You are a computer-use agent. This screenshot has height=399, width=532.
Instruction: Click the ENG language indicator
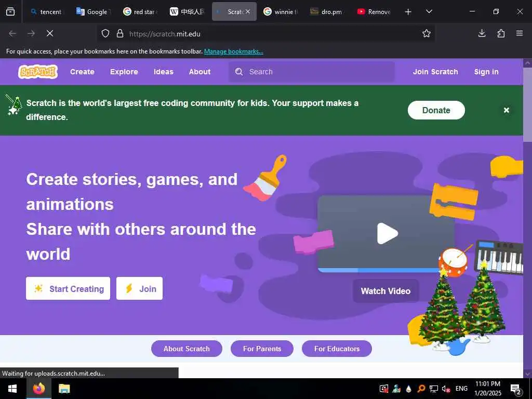tap(461, 389)
